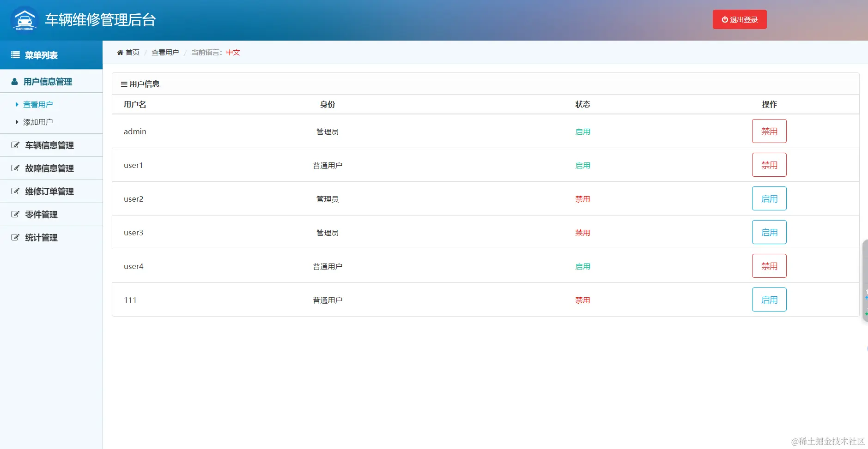
Task: Click the user icon beside 用户信息管理
Action: [14, 82]
